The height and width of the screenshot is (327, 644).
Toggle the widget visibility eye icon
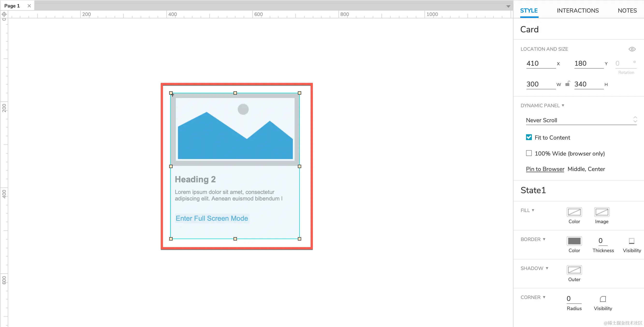tap(632, 49)
